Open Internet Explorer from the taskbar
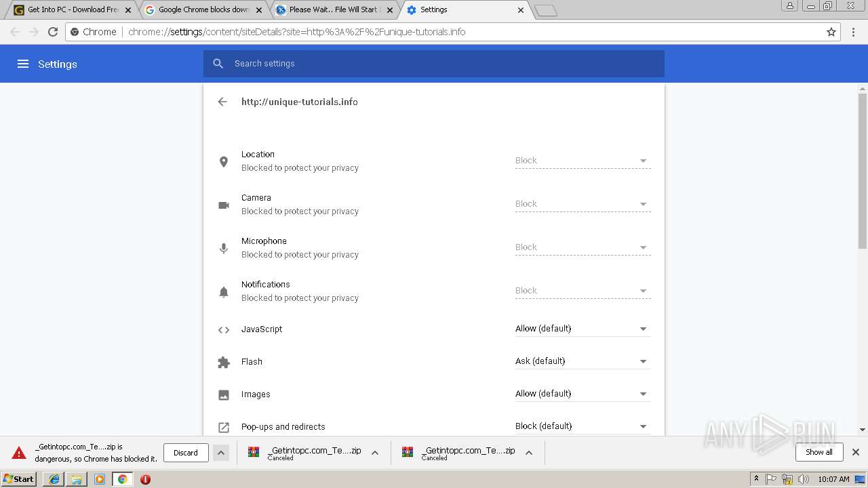868x488 pixels. (x=54, y=479)
